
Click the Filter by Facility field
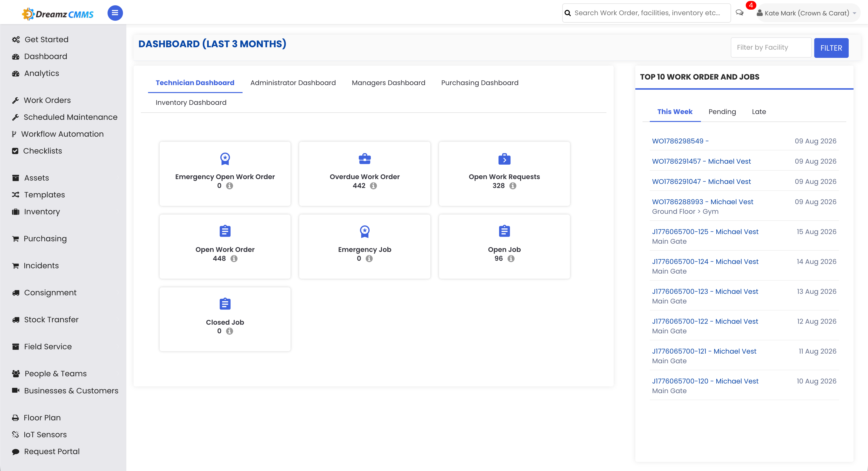771,47
